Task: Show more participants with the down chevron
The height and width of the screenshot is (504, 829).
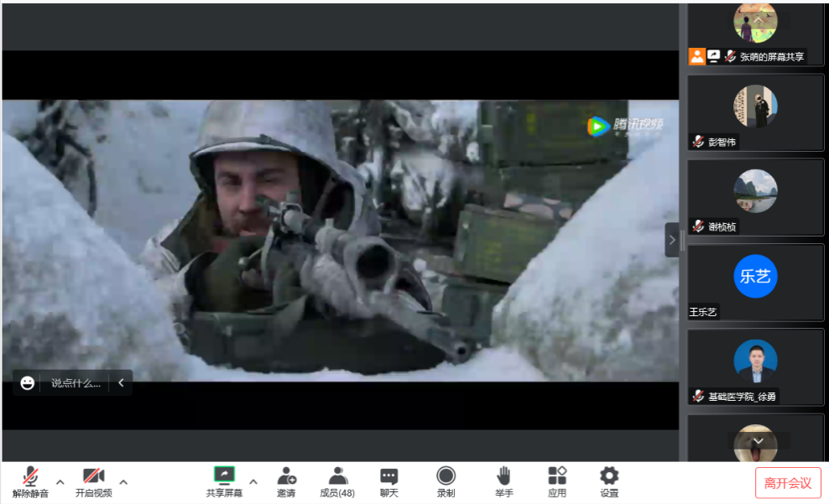Action: pyautogui.click(x=759, y=441)
